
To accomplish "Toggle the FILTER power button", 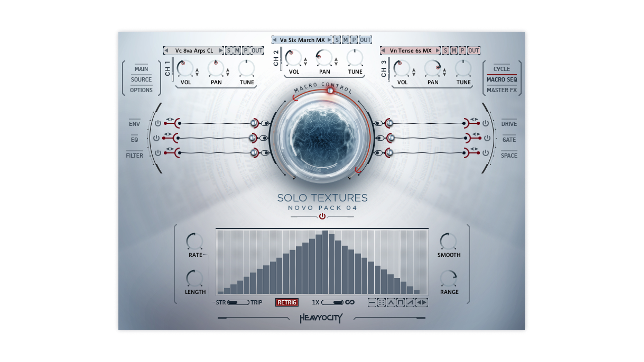I will (158, 153).
